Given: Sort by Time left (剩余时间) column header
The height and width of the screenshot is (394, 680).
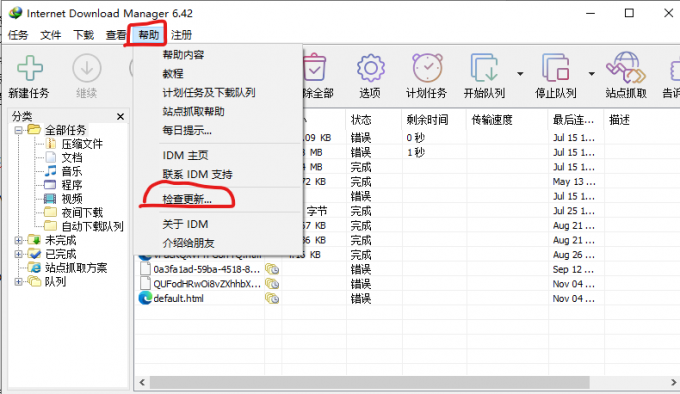Looking at the screenshot, I should [434, 120].
